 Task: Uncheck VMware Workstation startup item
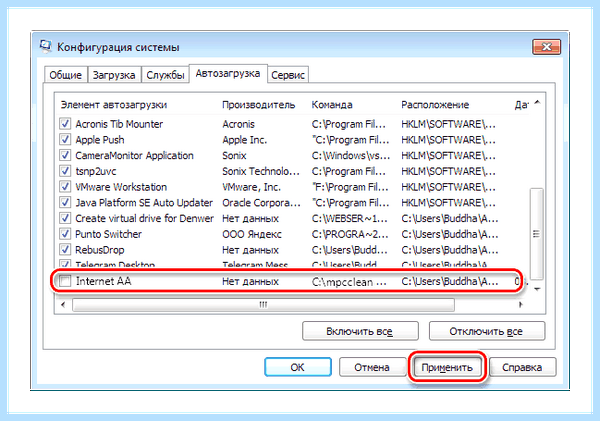click(x=65, y=186)
